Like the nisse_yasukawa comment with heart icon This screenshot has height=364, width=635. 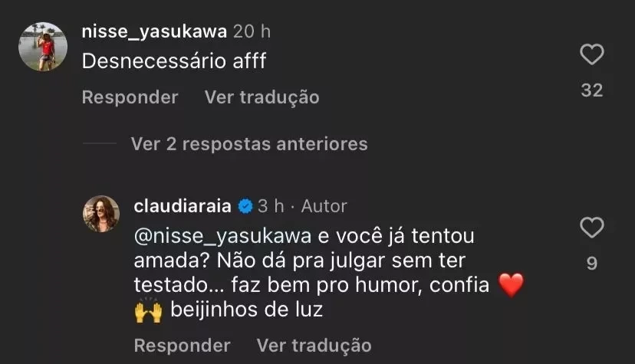point(591,54)
